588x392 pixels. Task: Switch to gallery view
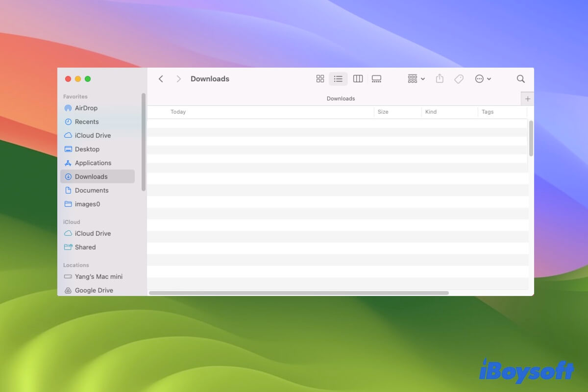376,79
